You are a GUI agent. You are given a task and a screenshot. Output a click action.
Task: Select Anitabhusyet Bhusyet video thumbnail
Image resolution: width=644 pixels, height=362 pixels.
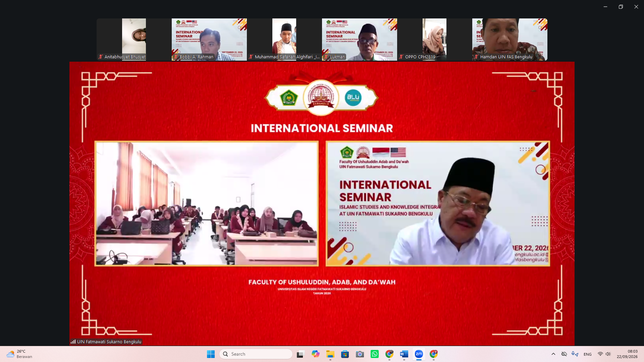coord(134,40)
